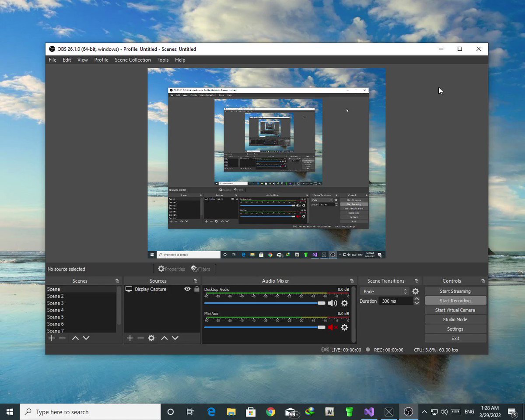
Task: Click the Exit button
Action: [x=455, y=338]
